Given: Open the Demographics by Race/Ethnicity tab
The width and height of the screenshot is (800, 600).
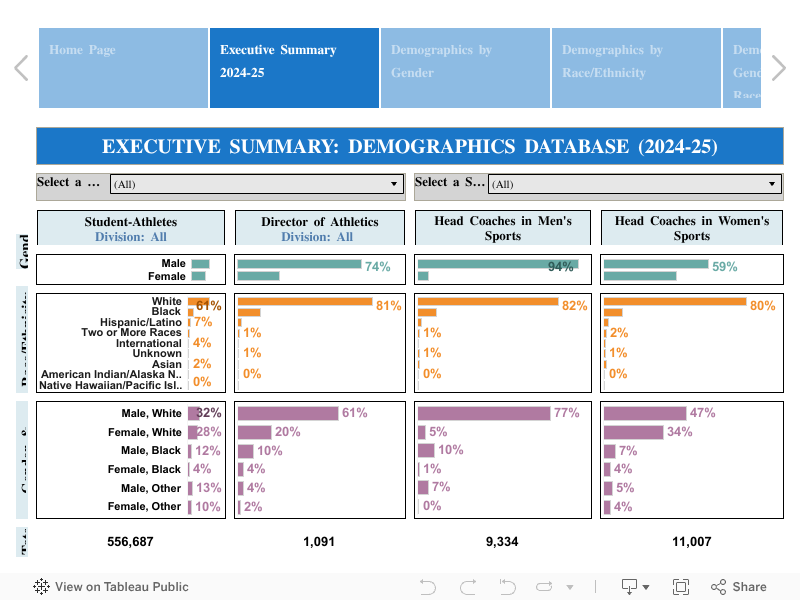Looking at the screenshot, I should [x=636, y=67].
